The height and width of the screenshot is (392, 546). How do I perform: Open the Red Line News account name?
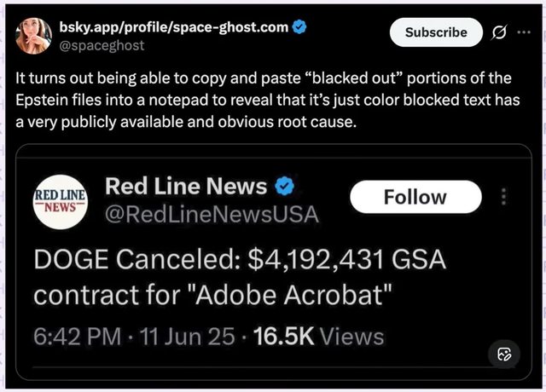coord(186,186)
